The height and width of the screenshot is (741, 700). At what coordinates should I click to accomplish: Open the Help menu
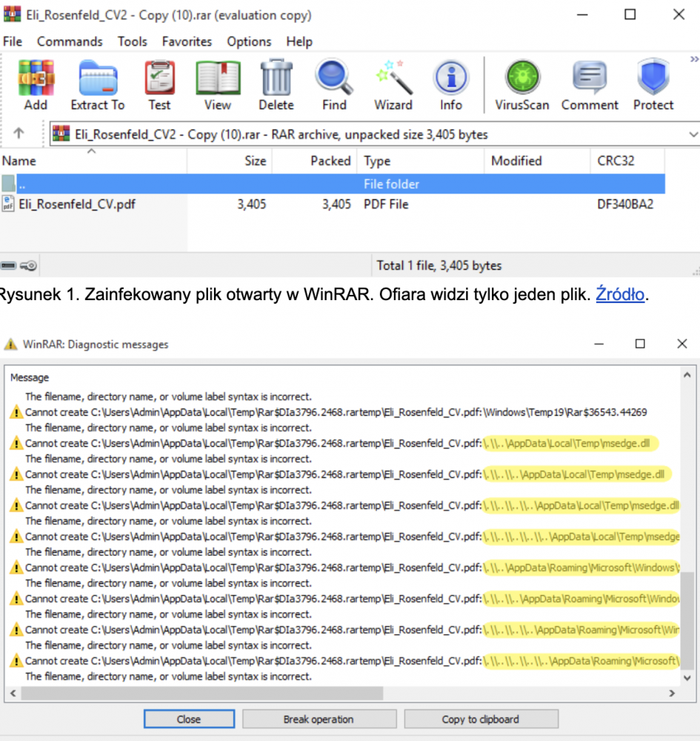[299, 41]
